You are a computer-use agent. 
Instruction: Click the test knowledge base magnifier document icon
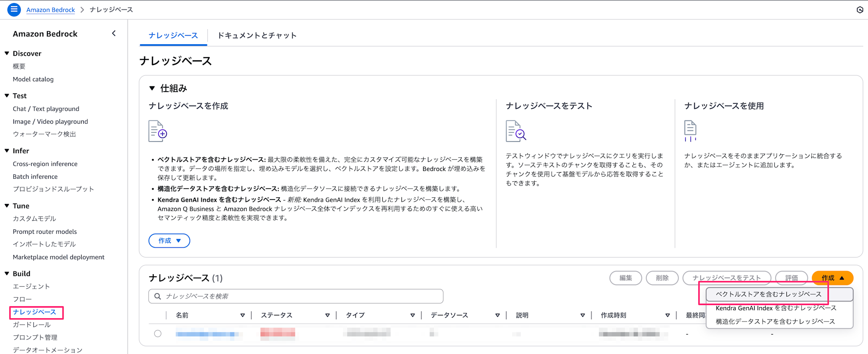pos(516,131)
